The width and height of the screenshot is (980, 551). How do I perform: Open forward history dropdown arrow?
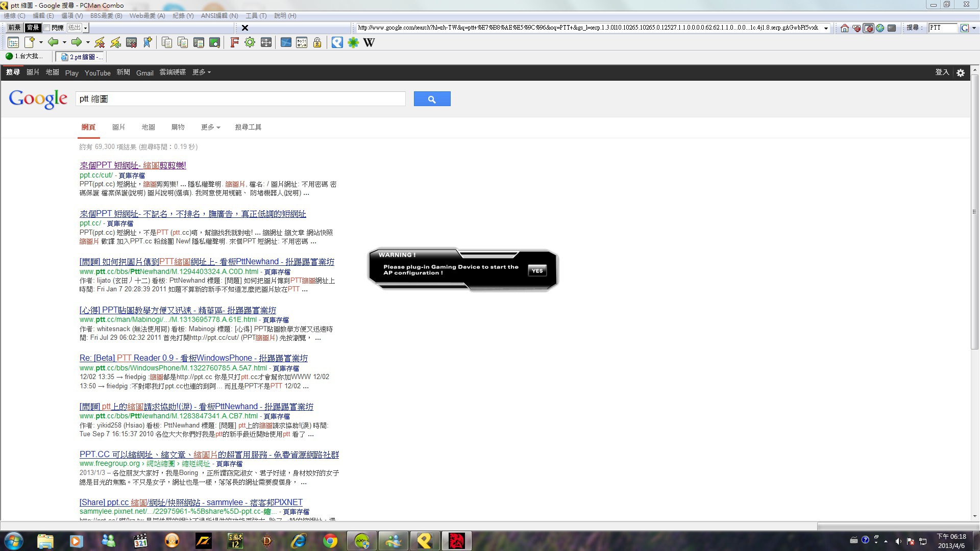click(88, 43)
